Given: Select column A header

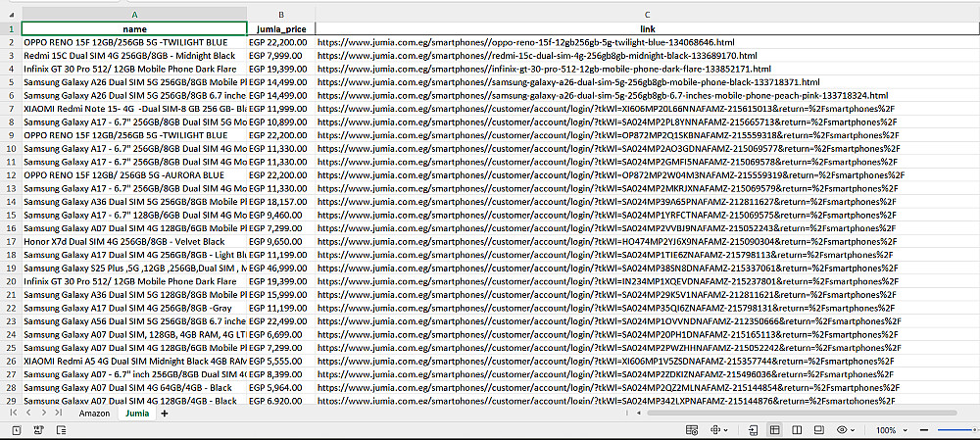Looking at the screenshot, I should [x=134, y=13].
